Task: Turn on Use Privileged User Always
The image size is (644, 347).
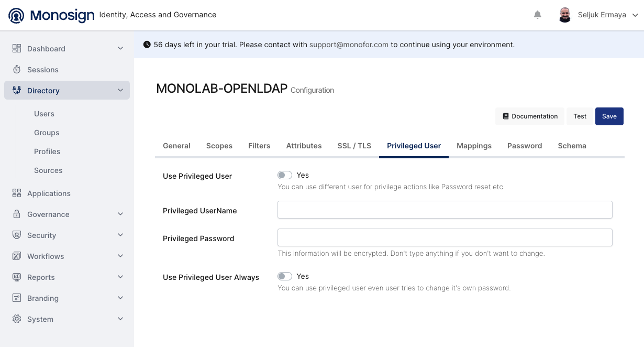Action: click(285, 276)
